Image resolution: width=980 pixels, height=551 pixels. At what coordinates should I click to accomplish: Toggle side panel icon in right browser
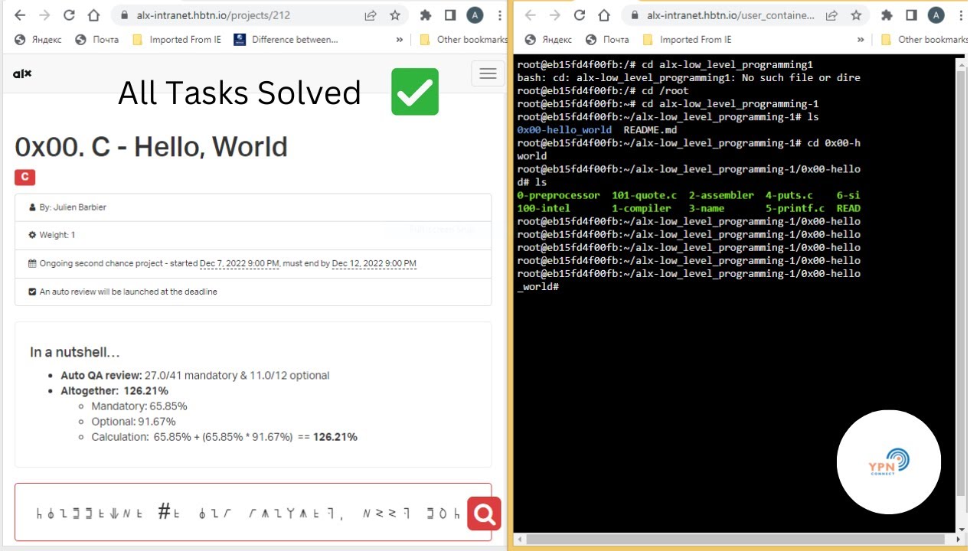coord(911,15)
